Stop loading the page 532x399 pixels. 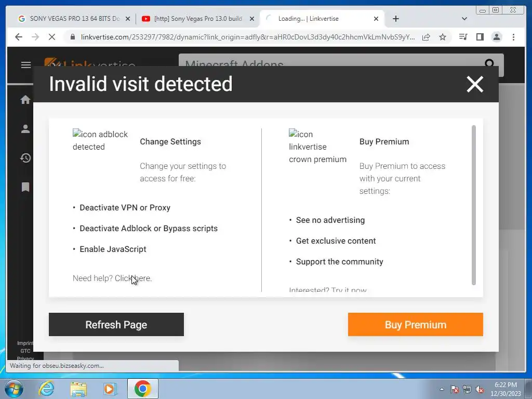pyautogui.click(x=52, y=37)
